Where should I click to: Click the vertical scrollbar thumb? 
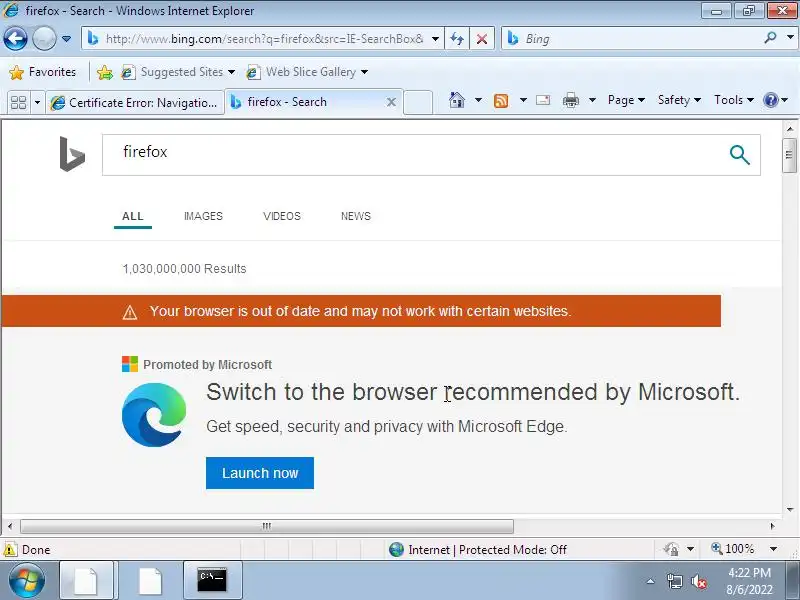point(789,155)
